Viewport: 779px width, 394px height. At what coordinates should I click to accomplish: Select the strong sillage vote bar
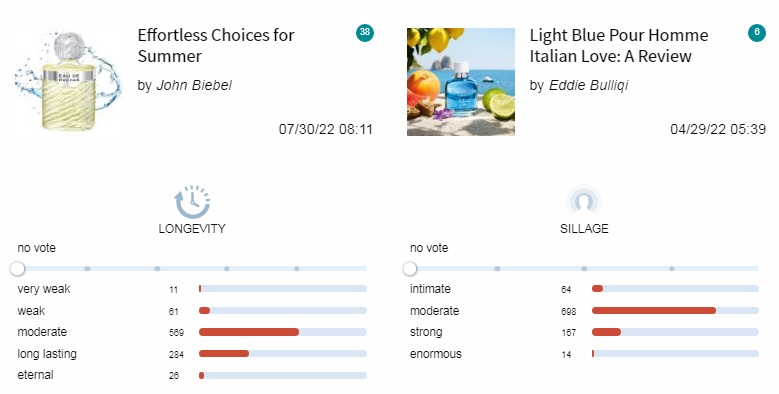(675, 332)
